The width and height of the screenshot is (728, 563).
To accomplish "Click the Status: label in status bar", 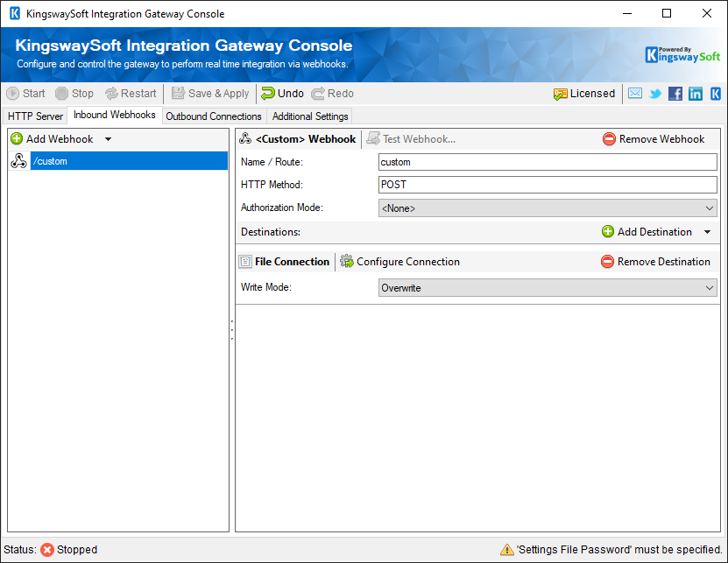I will point(20,550).
